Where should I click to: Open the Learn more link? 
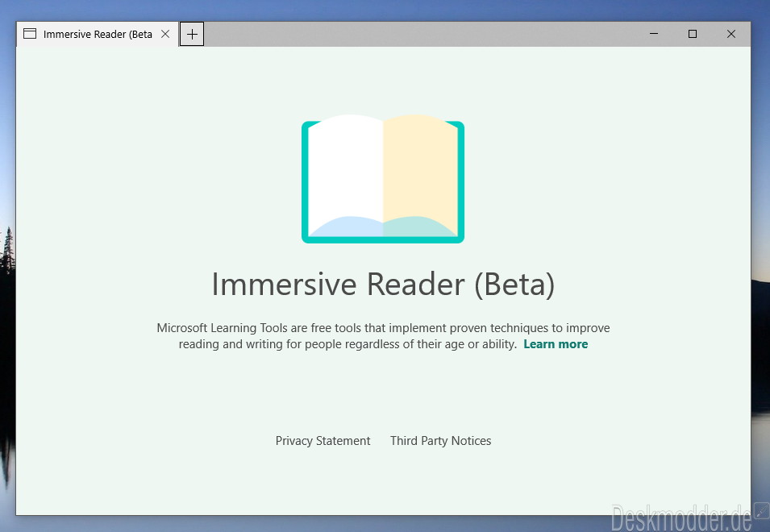pyautogui.click(x=556, y=344)
